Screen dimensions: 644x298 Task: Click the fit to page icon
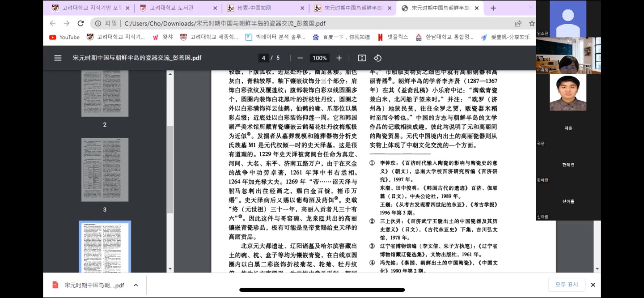coord(362,58)
